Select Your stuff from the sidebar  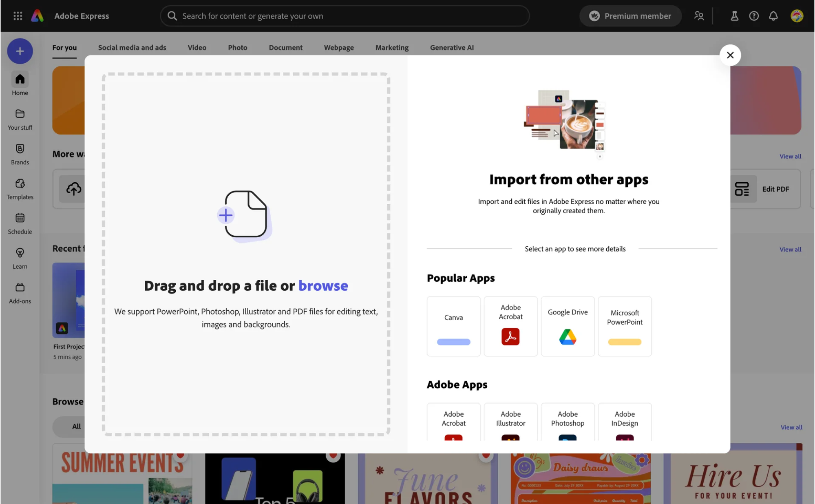(19, 118)
